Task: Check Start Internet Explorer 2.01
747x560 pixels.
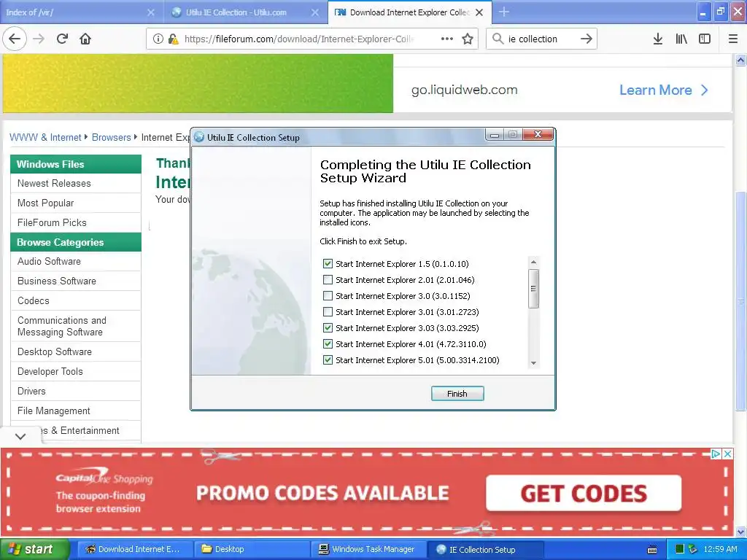Action: coord(328,279)
